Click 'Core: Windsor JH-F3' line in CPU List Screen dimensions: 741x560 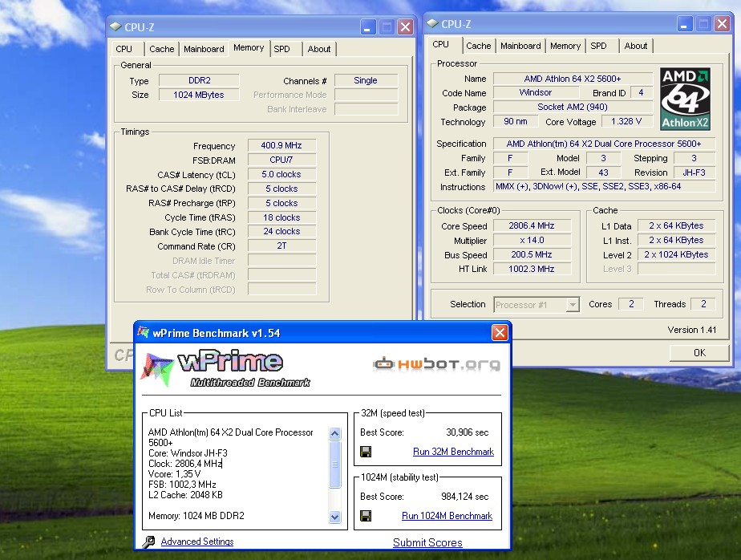[188, 453]
